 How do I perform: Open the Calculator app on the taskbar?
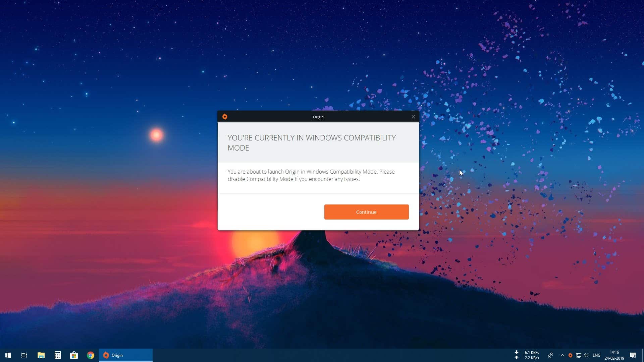57,355
